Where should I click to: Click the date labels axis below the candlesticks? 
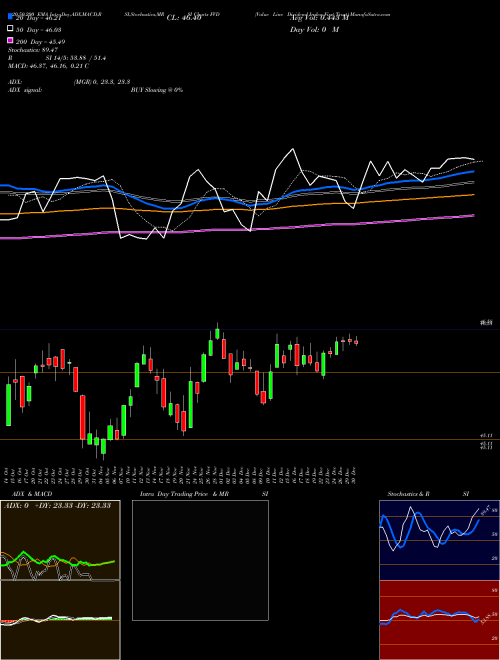coord(181,475)
